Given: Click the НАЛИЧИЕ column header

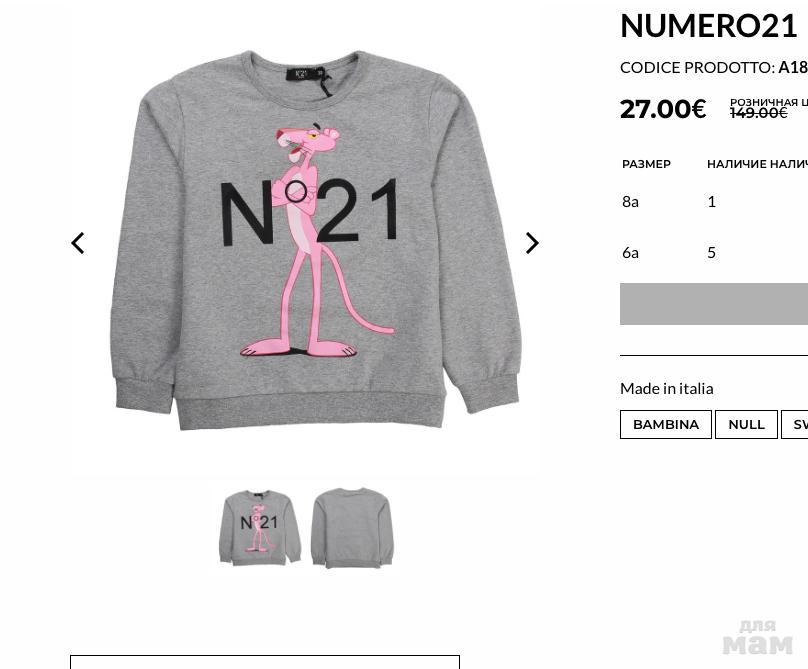Looking at the screenshot, I should tap(737, 164).
